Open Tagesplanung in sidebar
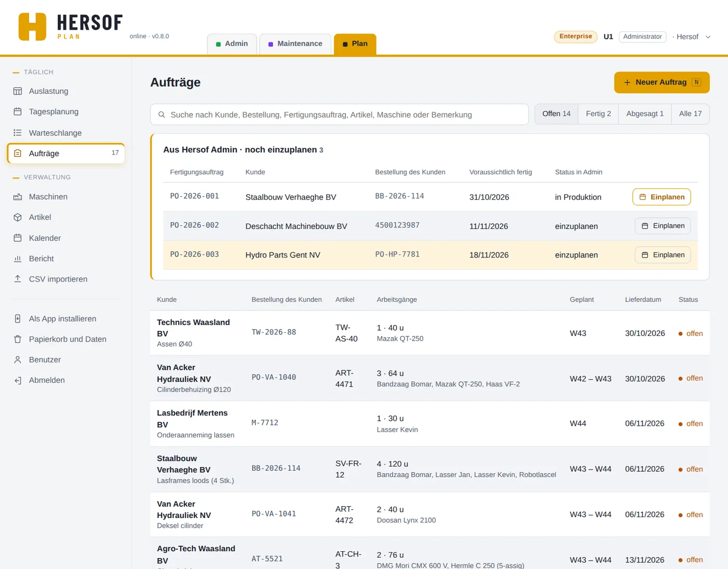 pyautogui.click(x=66, y=112)
